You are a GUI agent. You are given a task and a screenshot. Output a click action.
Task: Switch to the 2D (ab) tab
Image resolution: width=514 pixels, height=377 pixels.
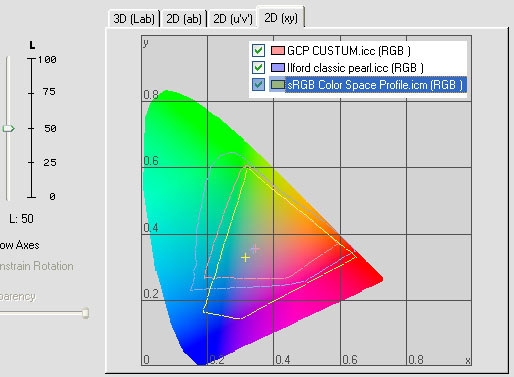tap(184, 19)
